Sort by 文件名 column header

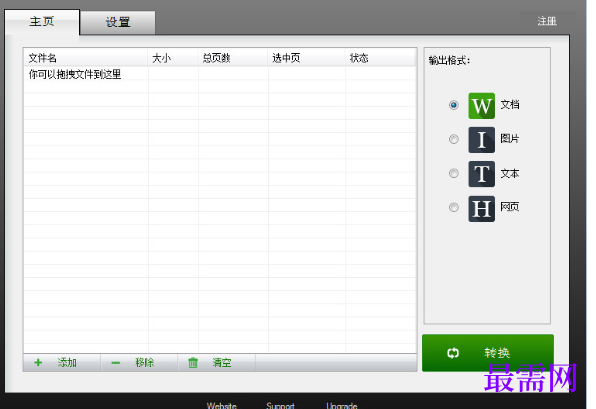coord(86,58)
